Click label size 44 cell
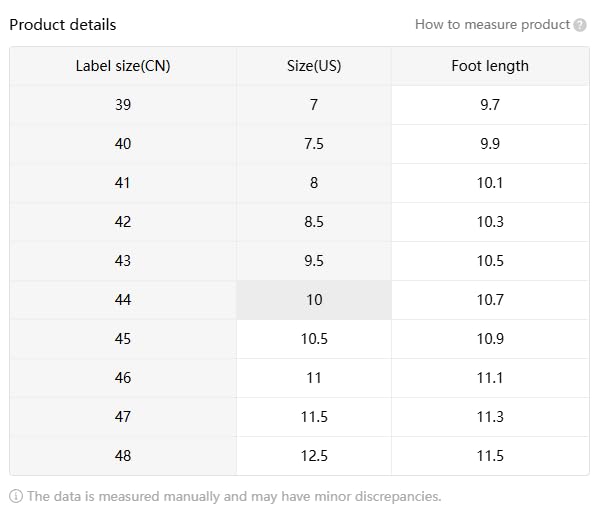Screen dimensions: 604x511 pyautogui.click(x=123, y=300)
